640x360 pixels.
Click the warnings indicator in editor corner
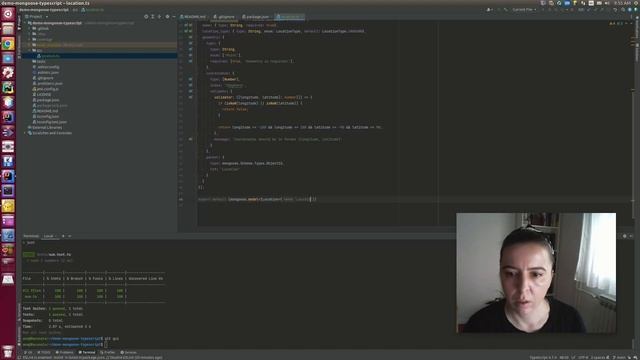[616, 24]
